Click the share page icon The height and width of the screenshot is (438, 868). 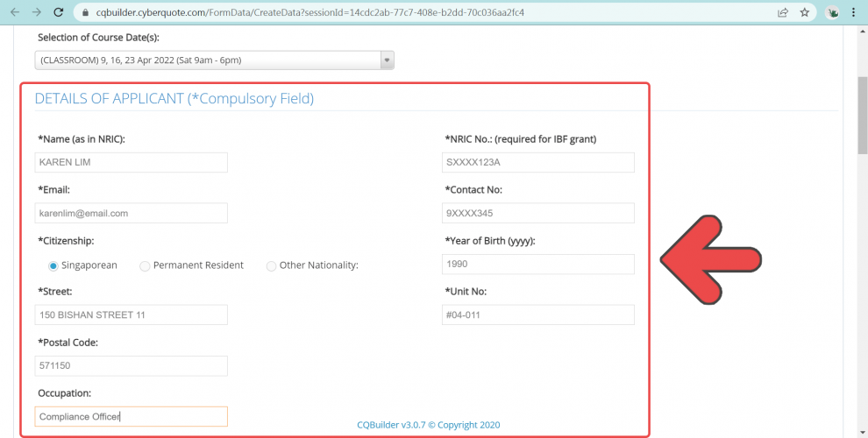coord(782,13)
